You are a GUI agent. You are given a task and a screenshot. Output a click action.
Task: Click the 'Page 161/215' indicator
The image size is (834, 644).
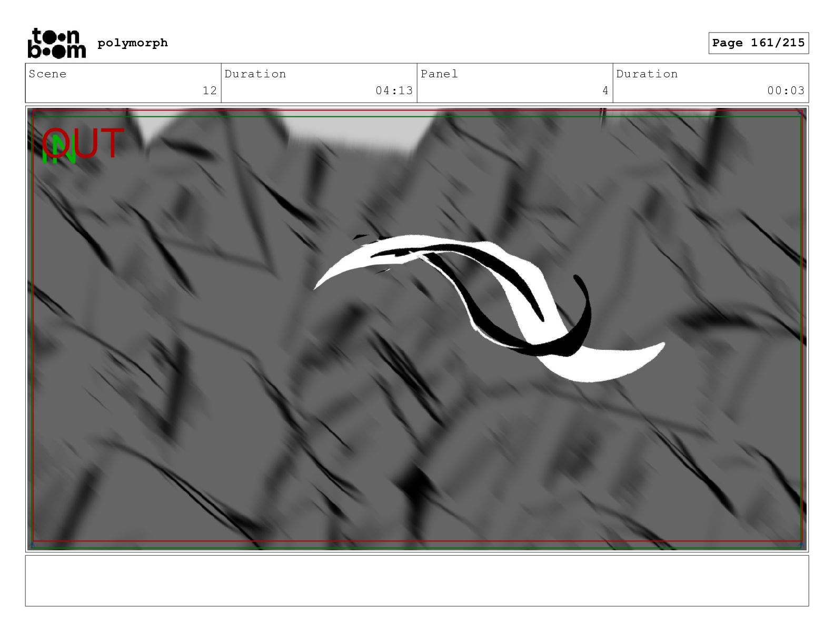[758, 43]
